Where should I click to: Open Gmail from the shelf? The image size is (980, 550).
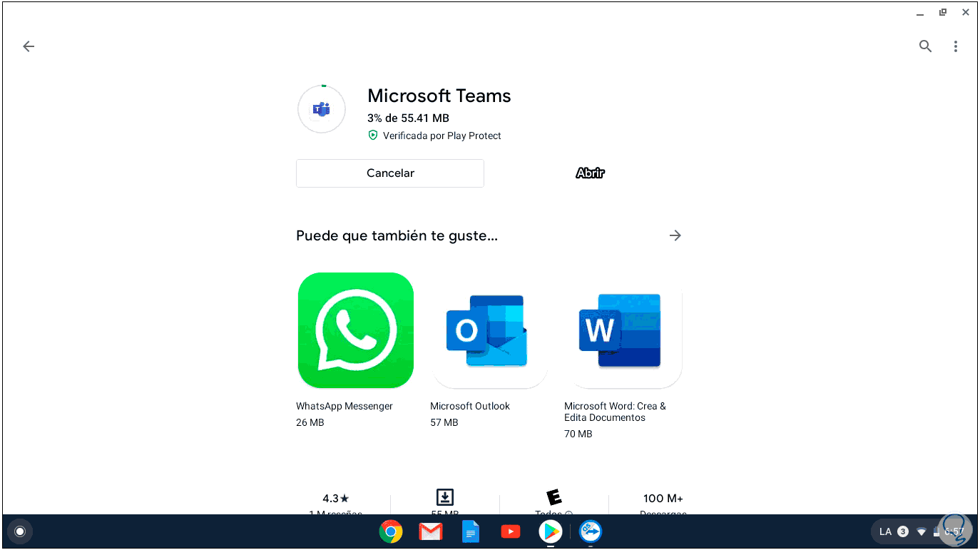[x=431, y=531]
